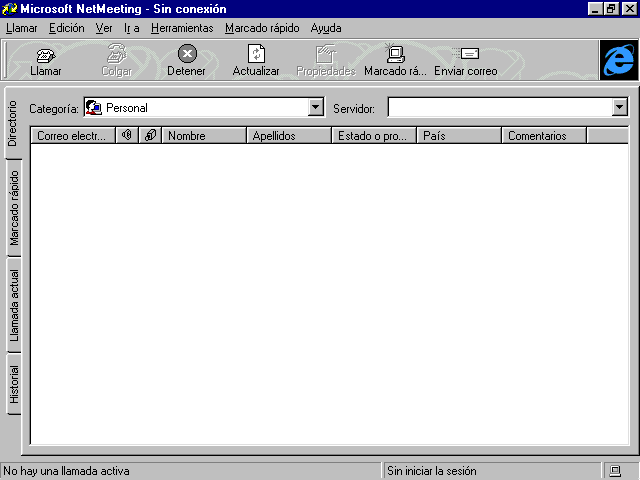Sort by Apellidos column header
This screenshot has width=640, height=480.
click(289, 135)
